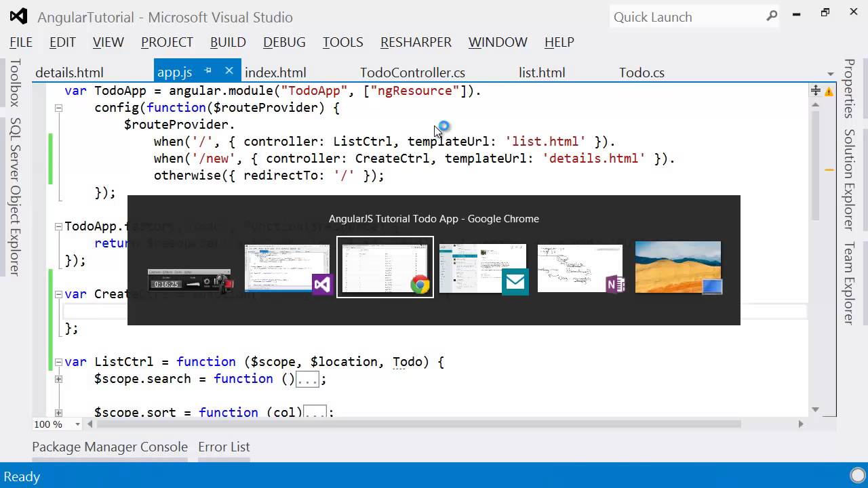
Task: Select the Google Chrome thumbnail in the switcher
Action: tap(385, 267)
